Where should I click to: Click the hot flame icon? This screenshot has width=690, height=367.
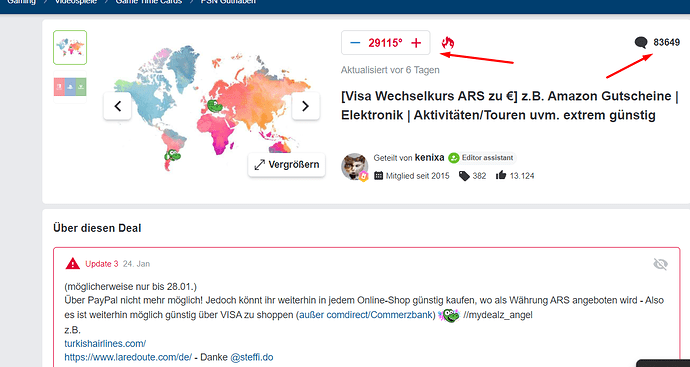tap(448, 43)
